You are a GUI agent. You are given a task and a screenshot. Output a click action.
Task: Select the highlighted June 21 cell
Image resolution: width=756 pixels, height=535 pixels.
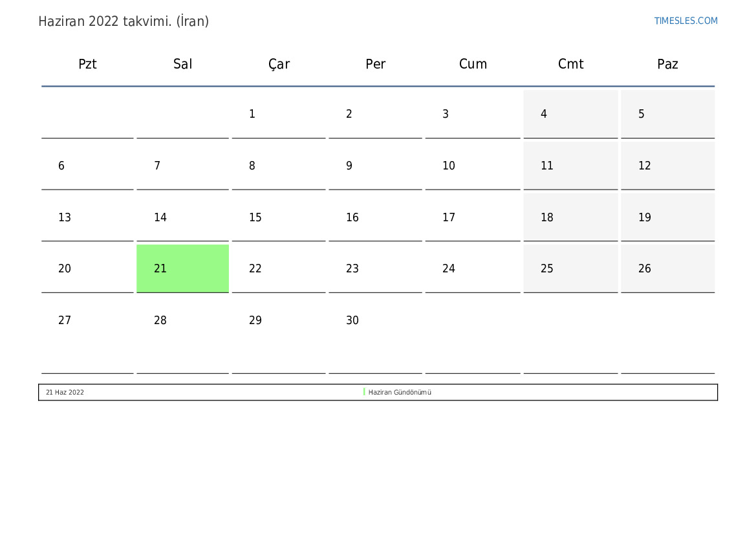tap(182, 268)
